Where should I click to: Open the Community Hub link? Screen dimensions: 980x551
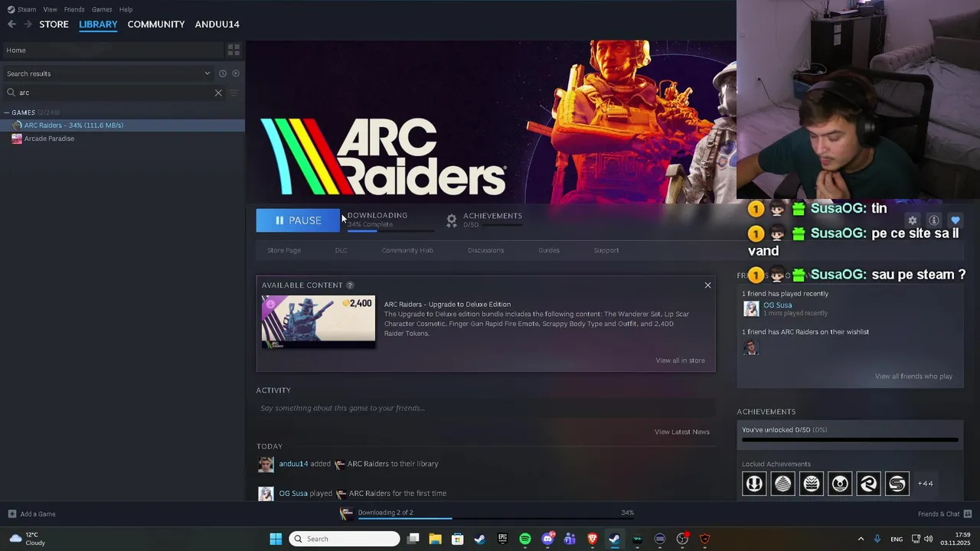point(407,250)
